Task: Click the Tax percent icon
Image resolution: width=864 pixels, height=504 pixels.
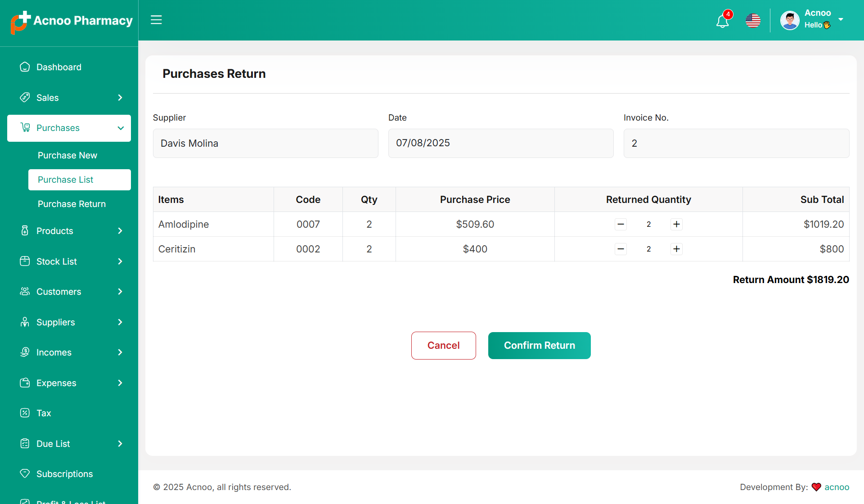Action: point(25,413)
